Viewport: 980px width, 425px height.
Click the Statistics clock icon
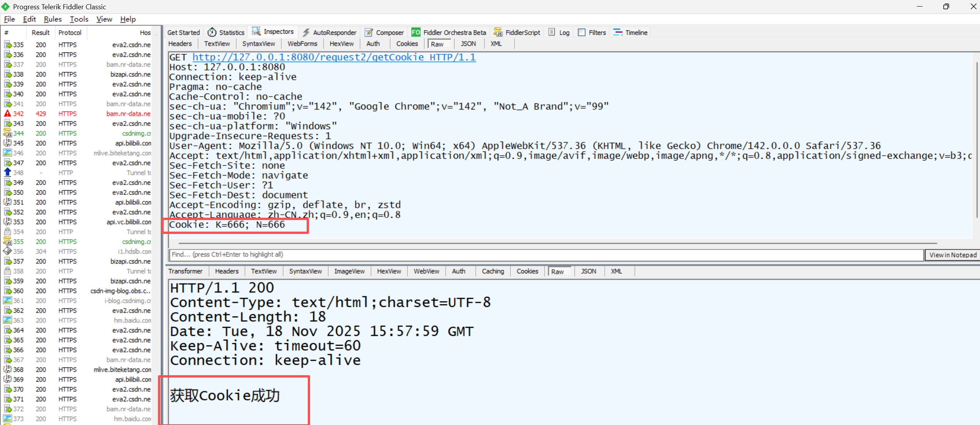point(212,32)
